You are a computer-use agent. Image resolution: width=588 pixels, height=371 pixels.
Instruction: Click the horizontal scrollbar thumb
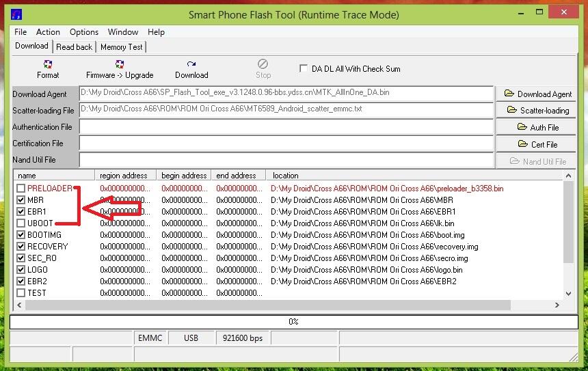click(268, 305)
